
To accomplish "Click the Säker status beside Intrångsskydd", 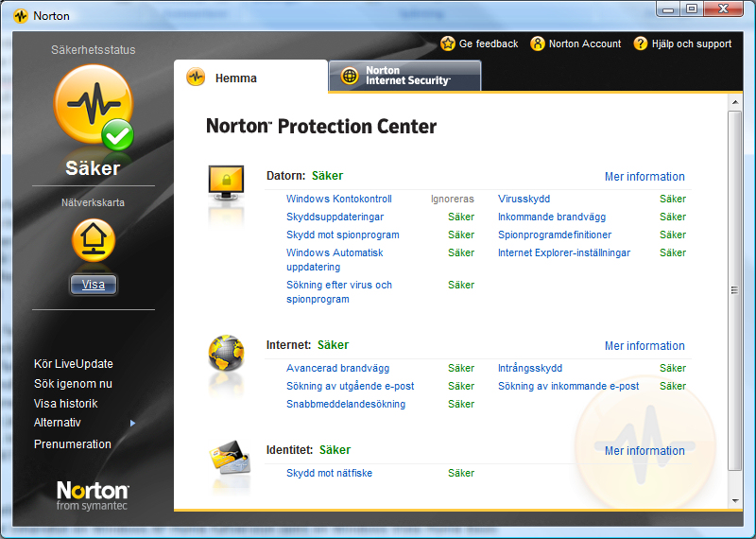I will [x=673, y=368].
